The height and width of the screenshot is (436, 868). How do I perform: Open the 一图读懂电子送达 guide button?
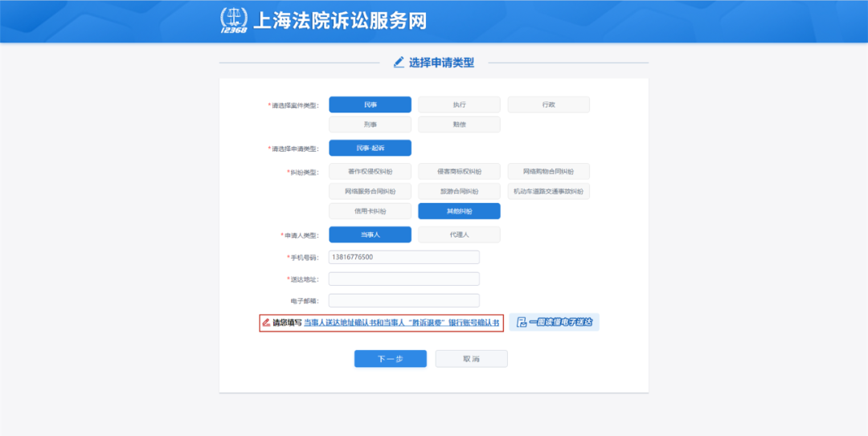[554, 322]
